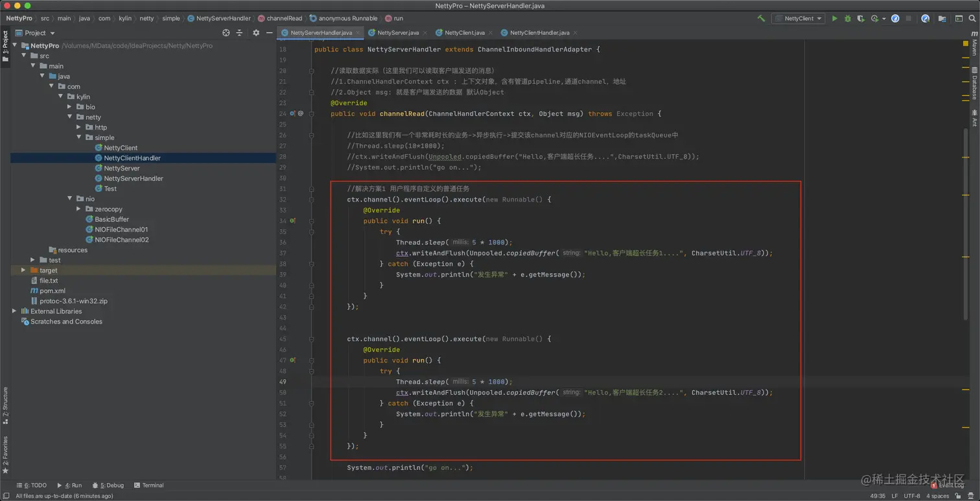Switch to the NettyClientHandler.java tab
Image resolution: width=980 pixels, height=501 pixels.
pos(539,32)
